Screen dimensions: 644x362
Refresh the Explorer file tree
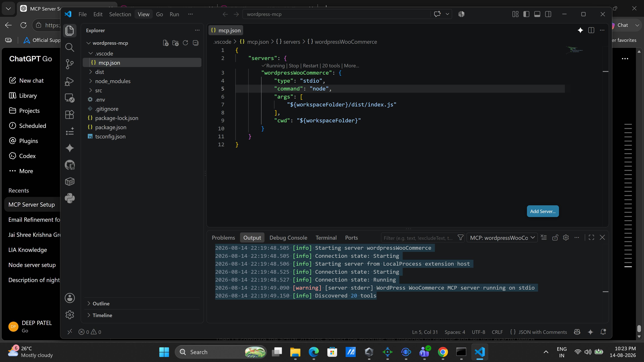click(x=185, y=43)
